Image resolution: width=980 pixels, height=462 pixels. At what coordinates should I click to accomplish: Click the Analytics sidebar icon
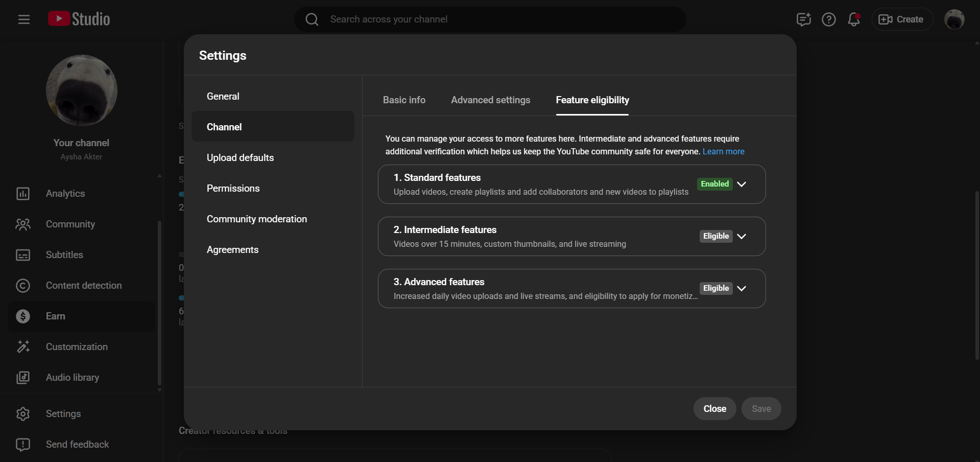23,194
